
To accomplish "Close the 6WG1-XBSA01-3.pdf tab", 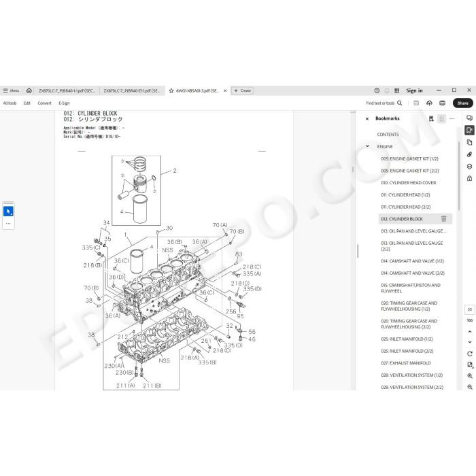I will (225, 90).
